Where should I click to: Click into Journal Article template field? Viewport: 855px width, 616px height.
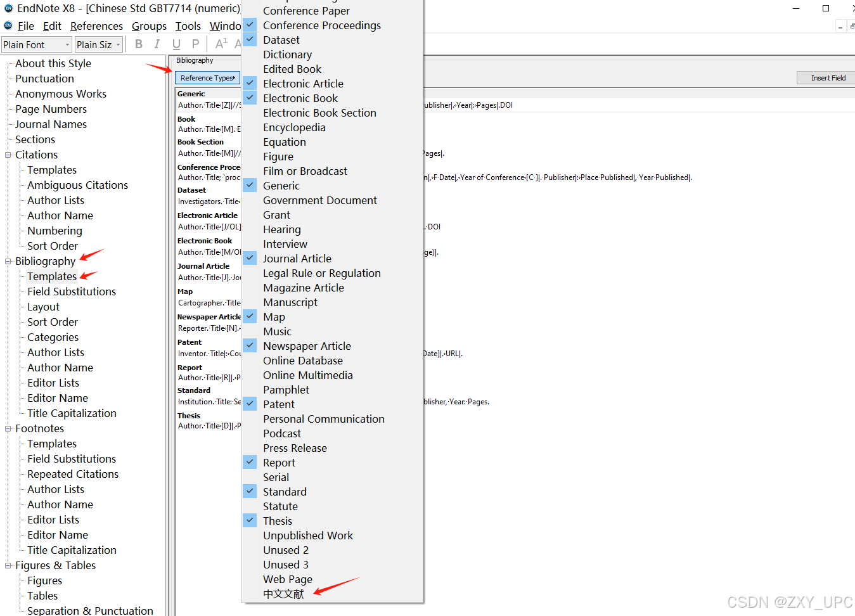209,278
